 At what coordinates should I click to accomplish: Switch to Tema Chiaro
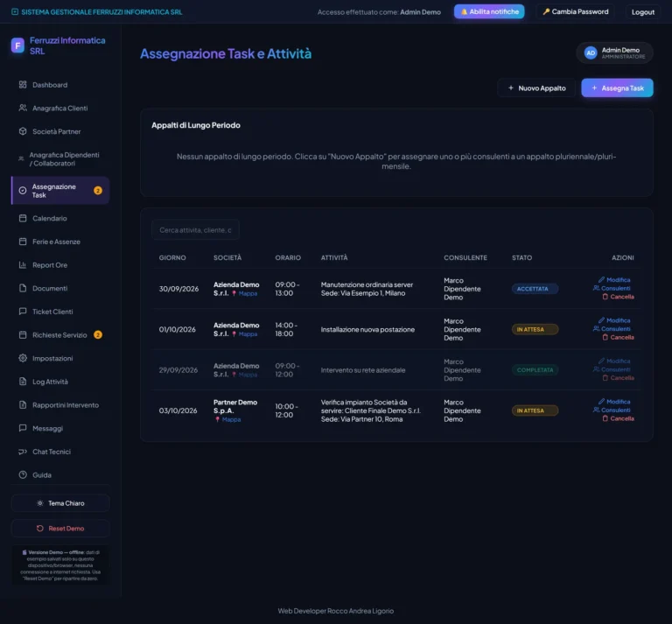[x=60, y=503]
